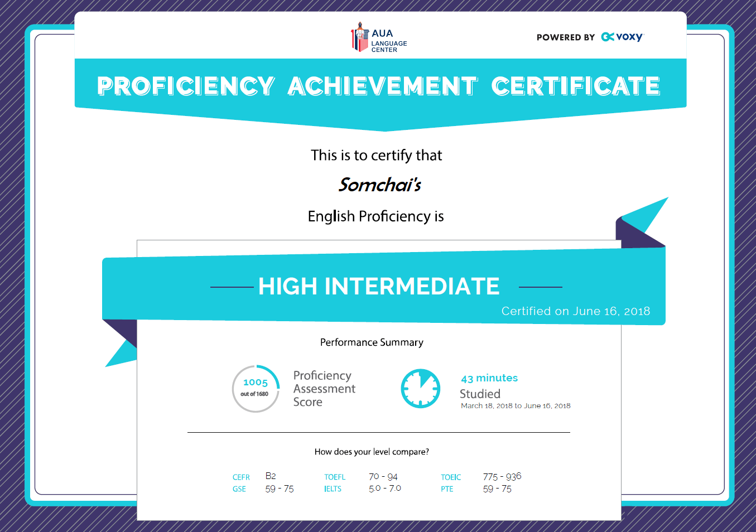Select the name 'Somchai's'
The height and width of the screenshot is (532, 756).
point(380,185)
